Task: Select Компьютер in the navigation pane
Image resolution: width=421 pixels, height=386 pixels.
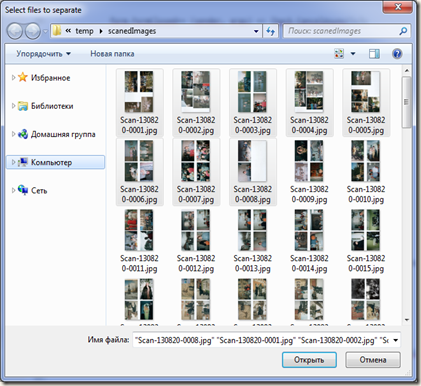Action: coord(51,162)
